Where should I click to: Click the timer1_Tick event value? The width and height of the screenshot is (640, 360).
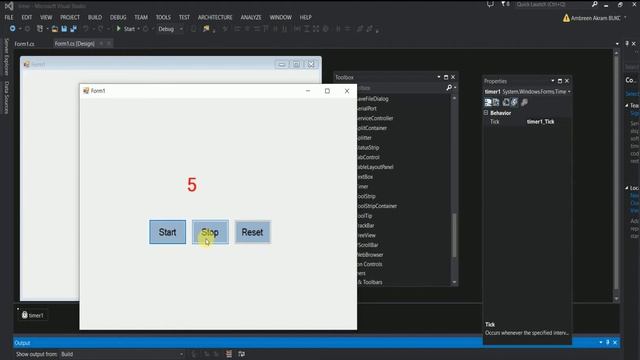pyautogui.click(x=540, y=122)
